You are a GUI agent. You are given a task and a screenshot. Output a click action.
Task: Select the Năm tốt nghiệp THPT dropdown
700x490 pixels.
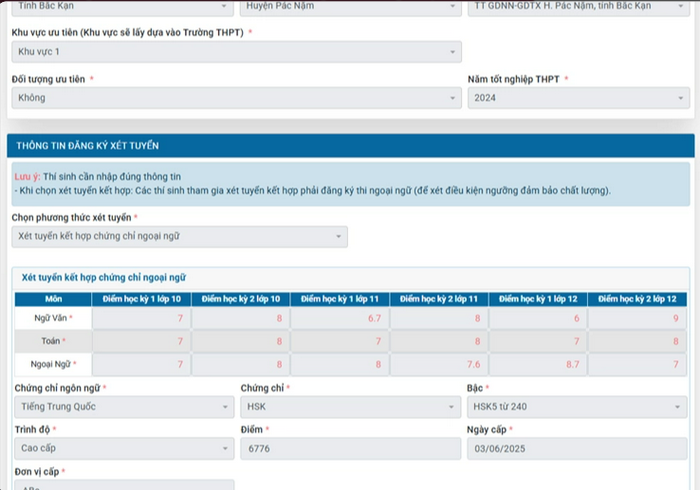tap(578, 98)
